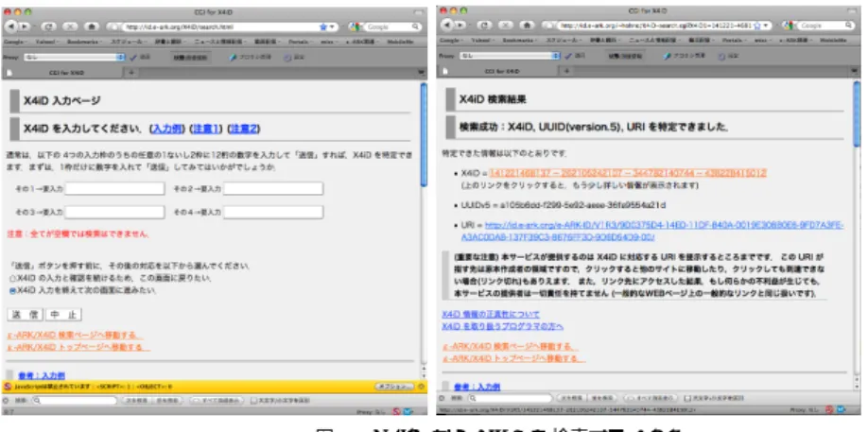868x432 pixels.
Task: Open URL history dropdown in right address bar
Action: [766, 26]
